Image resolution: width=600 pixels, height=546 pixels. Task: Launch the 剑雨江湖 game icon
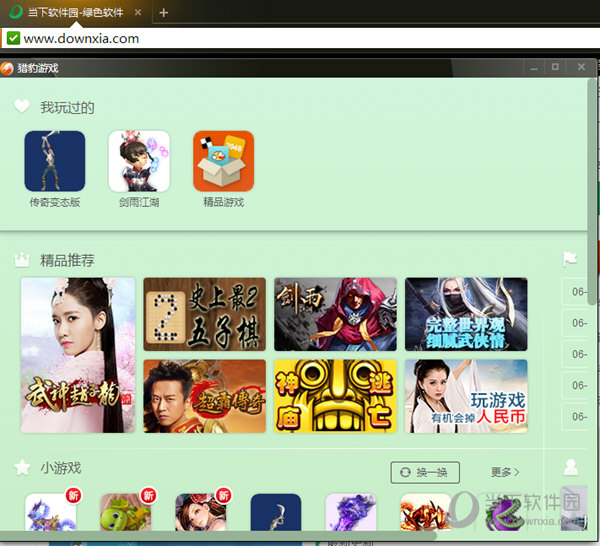tap(139, 161)
